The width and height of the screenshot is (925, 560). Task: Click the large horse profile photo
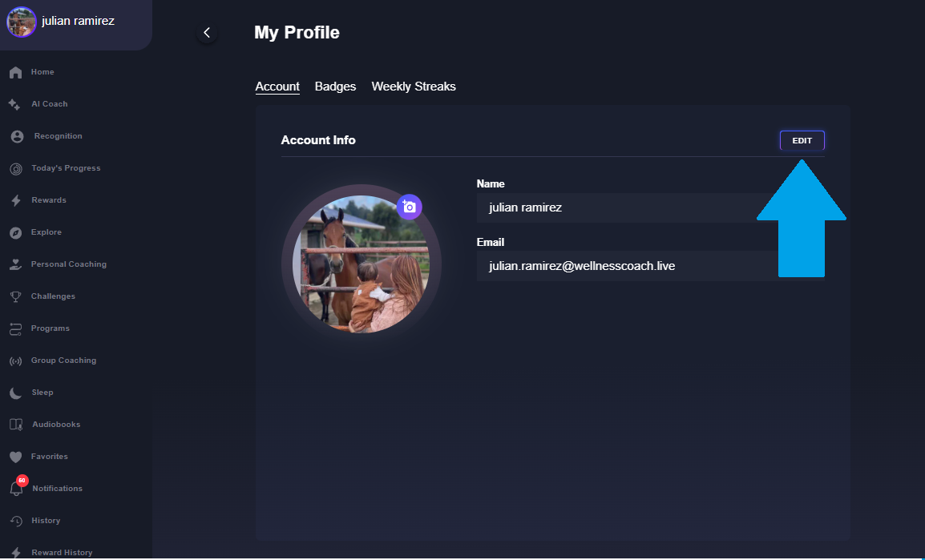[361, 264]
